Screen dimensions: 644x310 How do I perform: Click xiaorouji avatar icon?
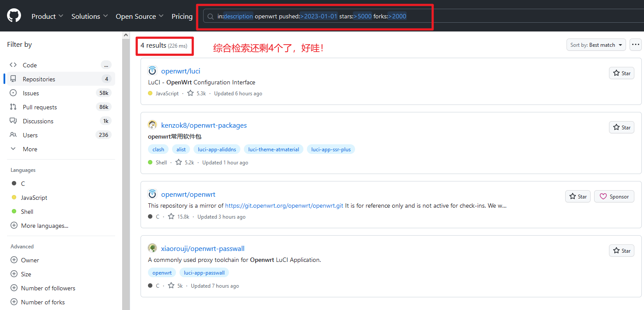pos(152,248)
